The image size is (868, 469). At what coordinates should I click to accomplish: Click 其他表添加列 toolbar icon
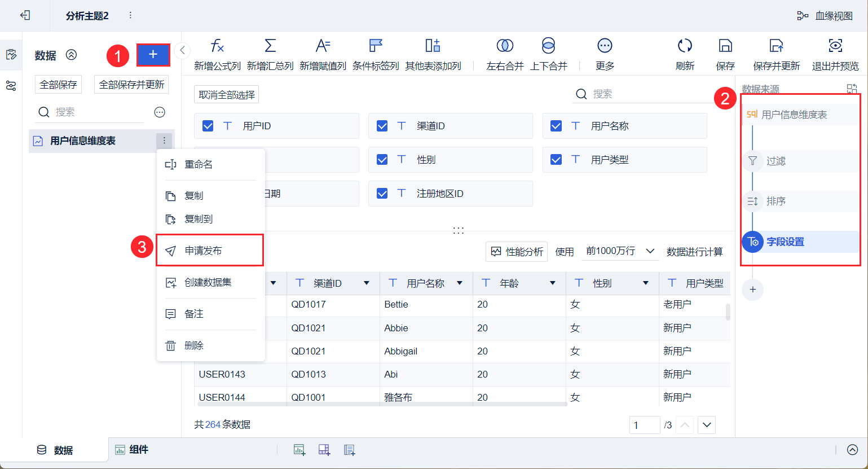point(433,46)
